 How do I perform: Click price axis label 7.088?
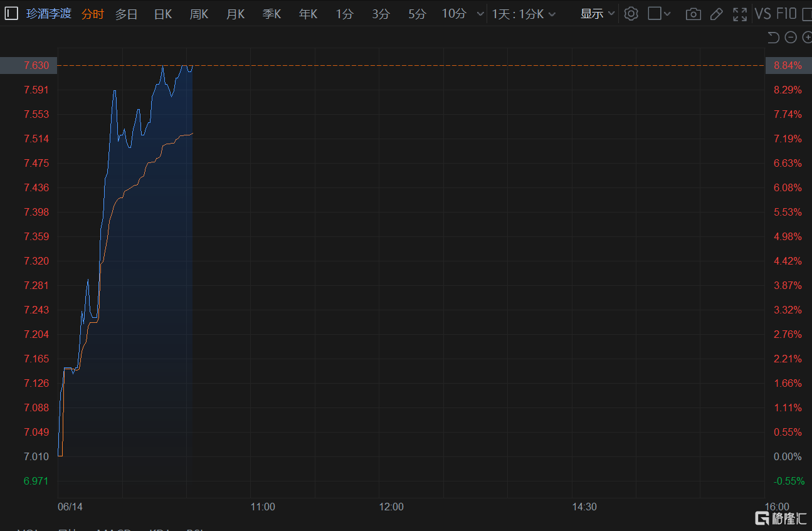tap(36, 407)
